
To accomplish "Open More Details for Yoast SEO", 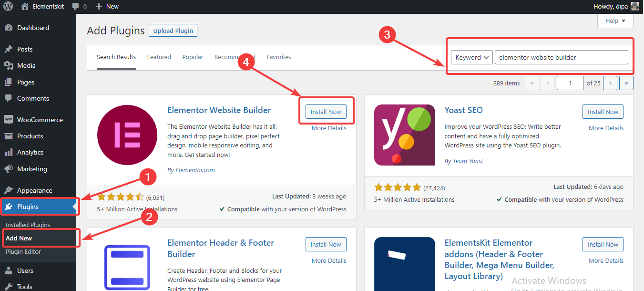I will pyautogui.click(x=606, y=128).
